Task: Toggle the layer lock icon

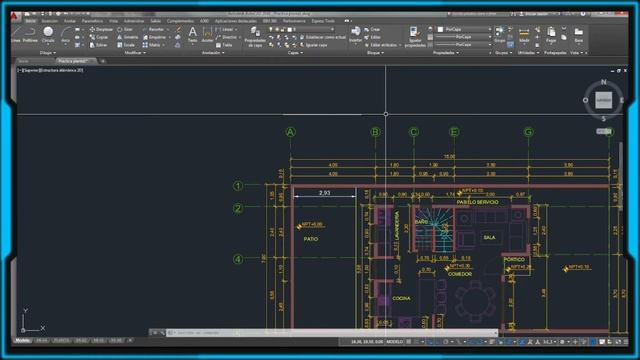Action: 282,29
